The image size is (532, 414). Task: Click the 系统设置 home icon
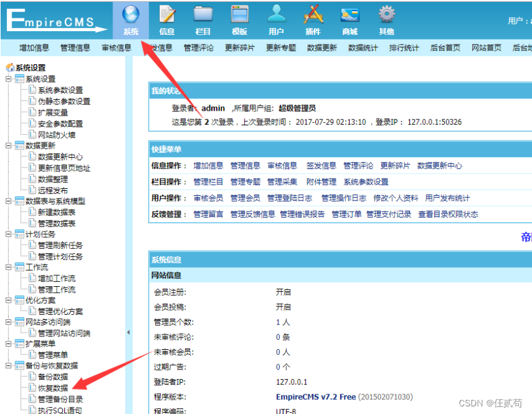tap(10, 67)
